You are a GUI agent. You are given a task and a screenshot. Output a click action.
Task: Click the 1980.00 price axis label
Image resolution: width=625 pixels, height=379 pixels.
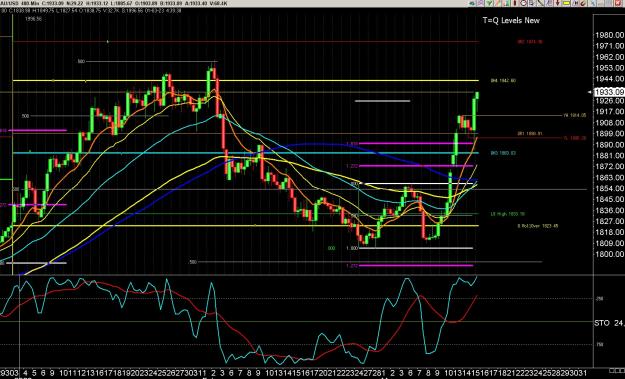609,35
